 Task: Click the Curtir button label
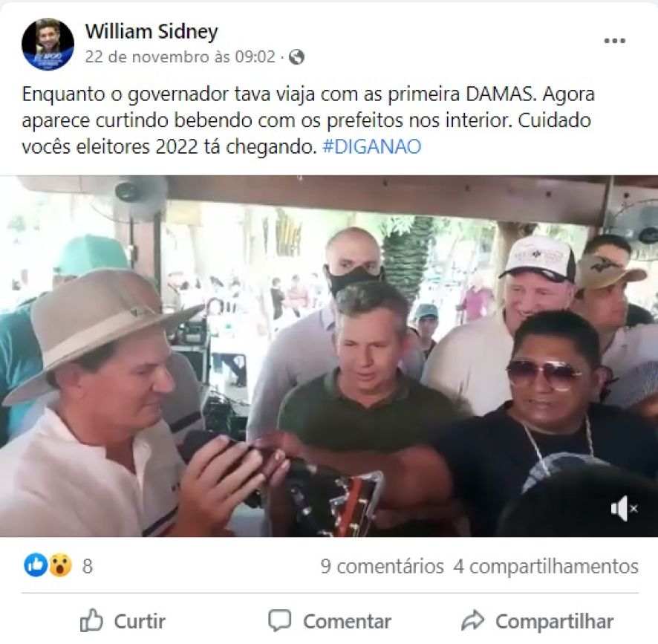(140, 621)
